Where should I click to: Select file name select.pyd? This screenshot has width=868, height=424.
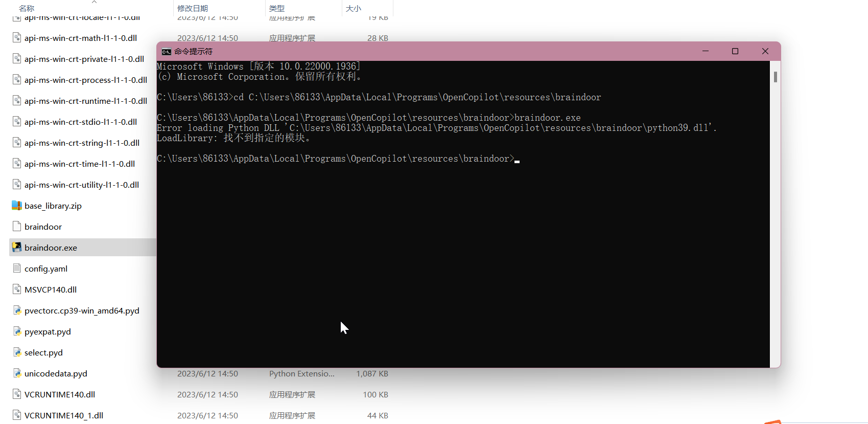click(43, 352)
